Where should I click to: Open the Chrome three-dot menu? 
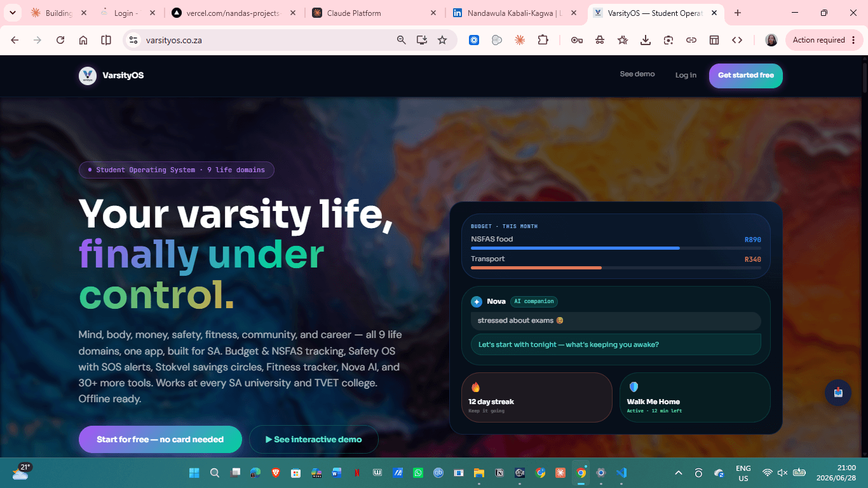tap(853, 40)
